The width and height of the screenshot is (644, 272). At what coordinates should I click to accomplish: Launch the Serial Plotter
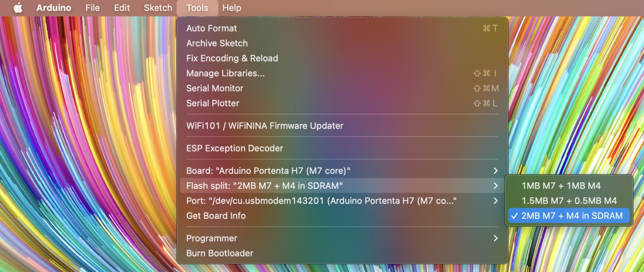tap(342, 103)
